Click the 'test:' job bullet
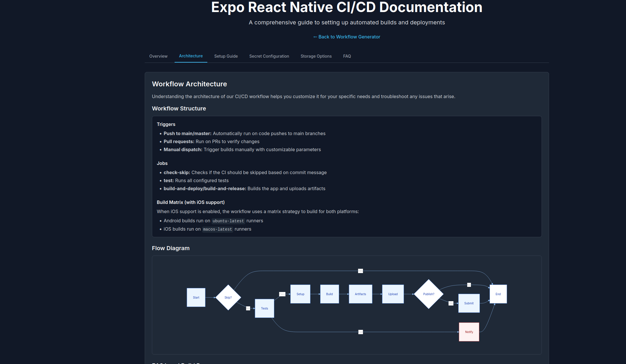The height and width of the screenshot is (364, 626). point(196,180)
